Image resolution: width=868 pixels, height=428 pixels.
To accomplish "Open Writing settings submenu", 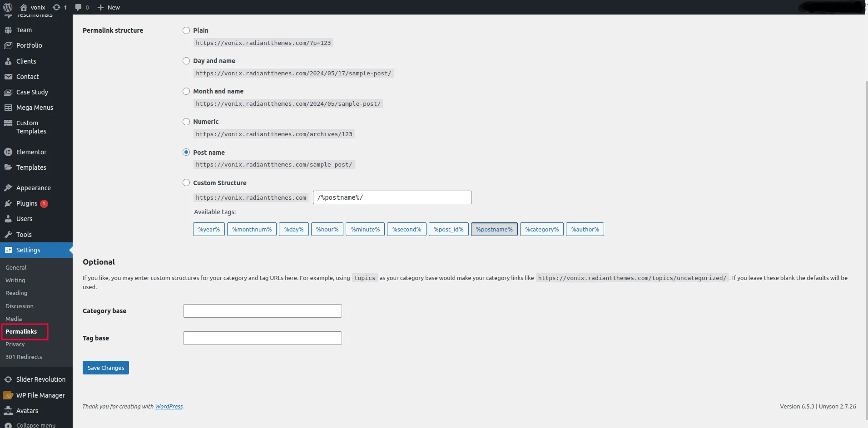I will (15, 280).
